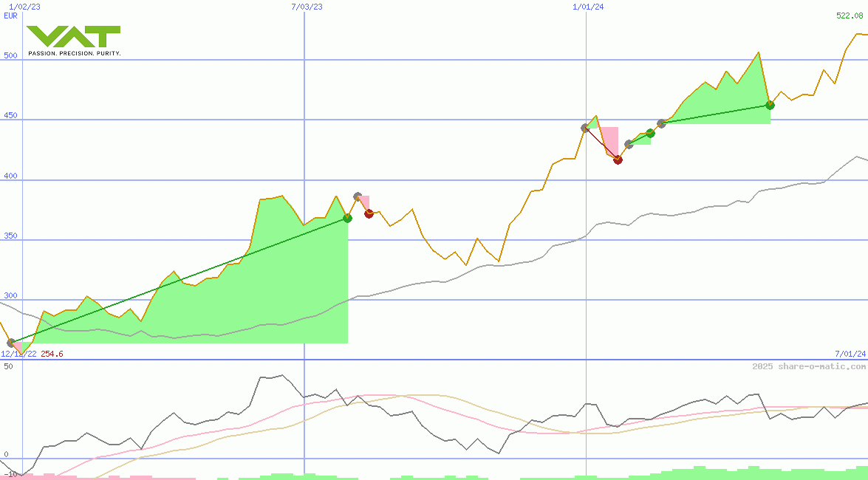The image size is (868, 480).
Task: Click the final green exit marker near 460 EUR
Action: tap(770, 105)
